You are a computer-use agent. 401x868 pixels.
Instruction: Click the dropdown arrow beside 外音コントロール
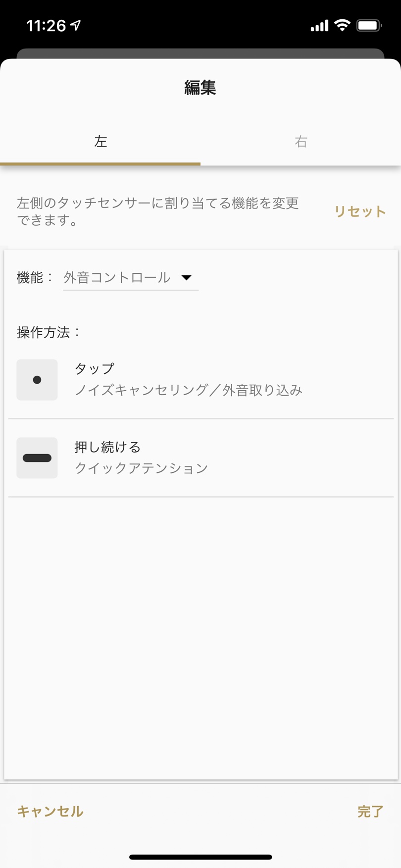point(187,278)
